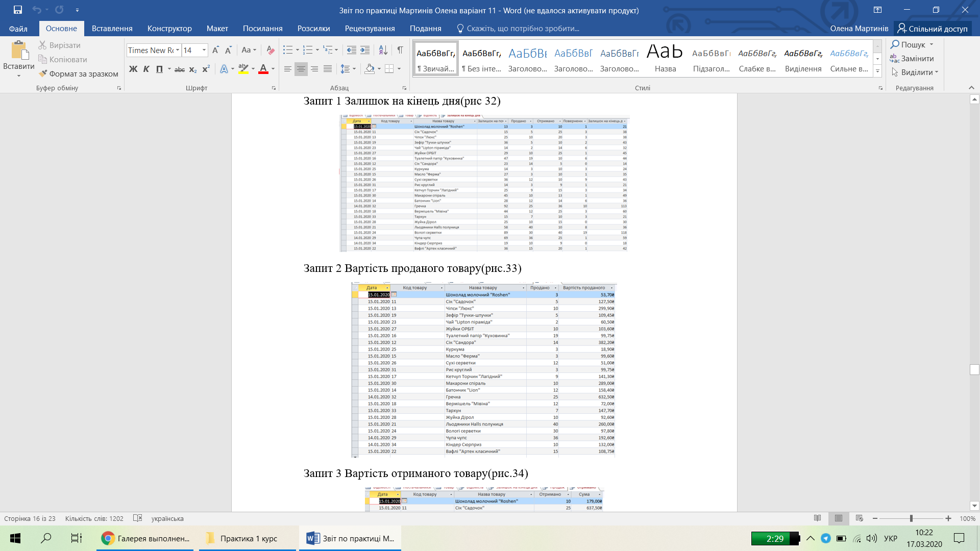Toggle align right button
The width and height of the screenshot is (980, 551).
(x=314, y=69)
